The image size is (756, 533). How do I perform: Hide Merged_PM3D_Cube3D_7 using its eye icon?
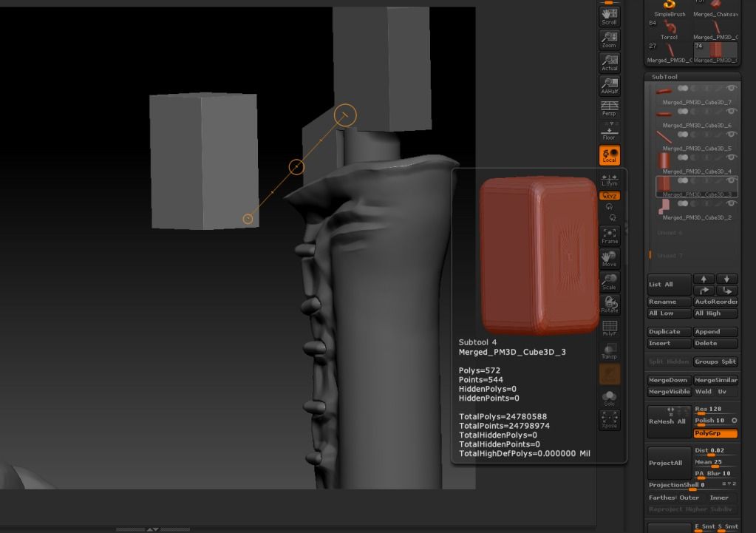[732, 89]
